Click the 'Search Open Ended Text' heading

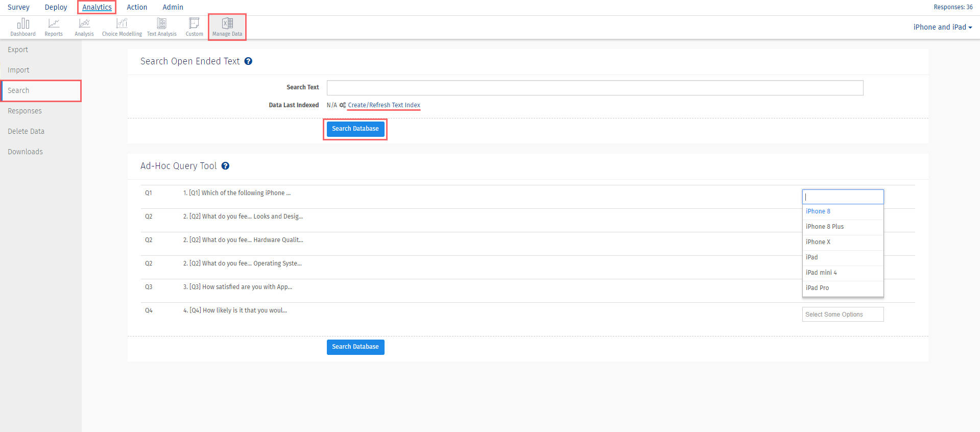(x=190, y=61)
